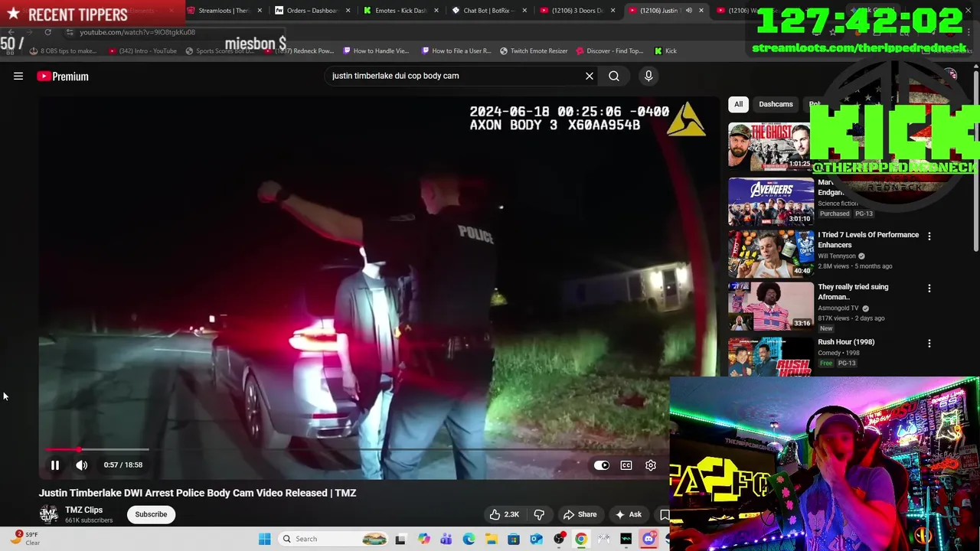The image size is (980, 551).
Task: Open the TMZ Clips channel name link
Action: tap(83, 510)
